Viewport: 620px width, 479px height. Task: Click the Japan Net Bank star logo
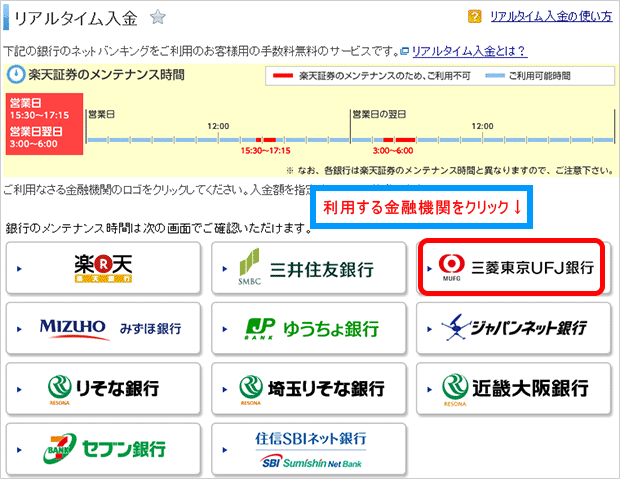tap(456, 328)
